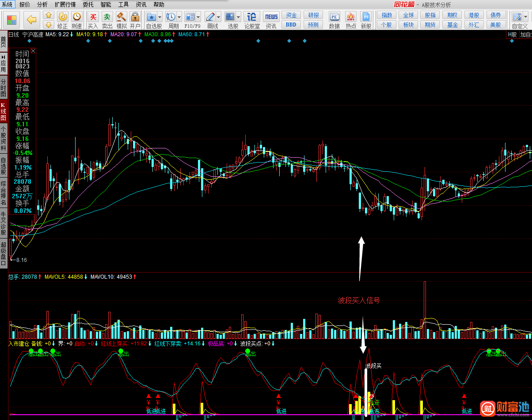Screen dimensions: 532x420
Task: Select the K线图 sidebar tab
Action: pos(4,112)
